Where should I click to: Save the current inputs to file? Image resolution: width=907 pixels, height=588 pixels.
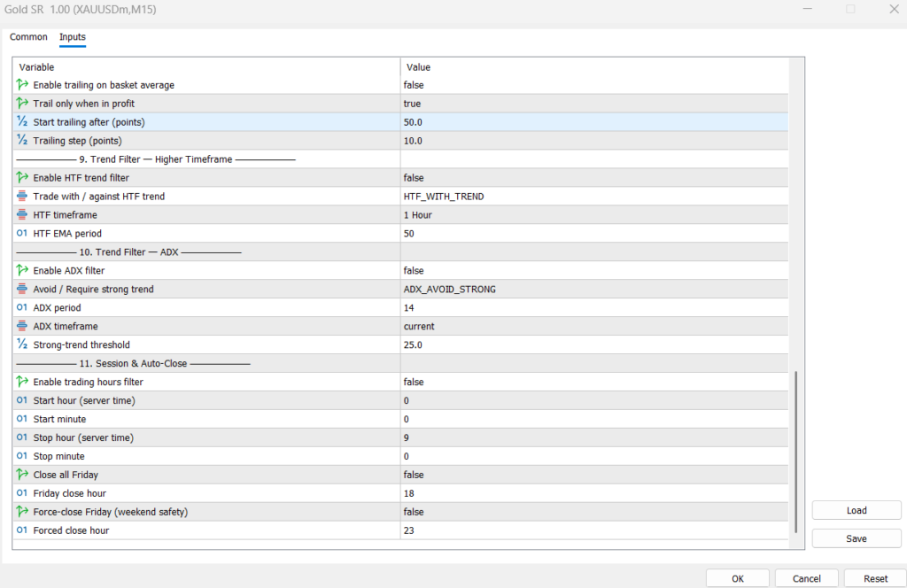[857, 538]
